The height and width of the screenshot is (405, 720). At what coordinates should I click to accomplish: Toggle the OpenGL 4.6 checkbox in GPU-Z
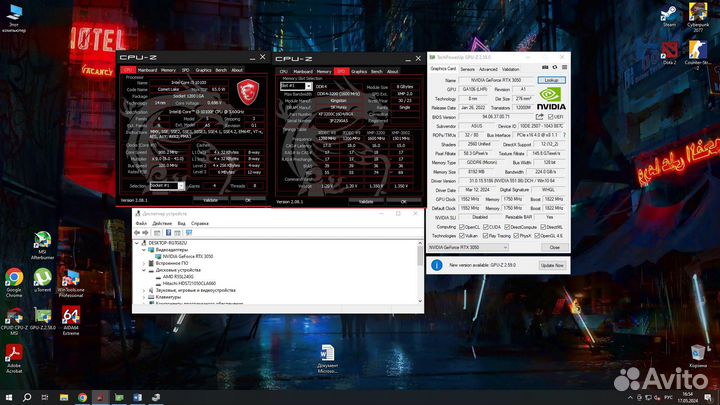tap(537, 236)
